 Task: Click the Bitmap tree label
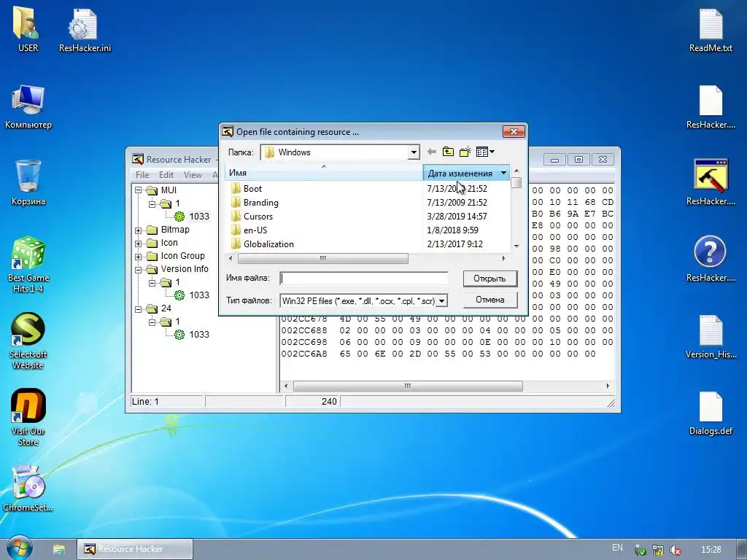coord(175,230)
